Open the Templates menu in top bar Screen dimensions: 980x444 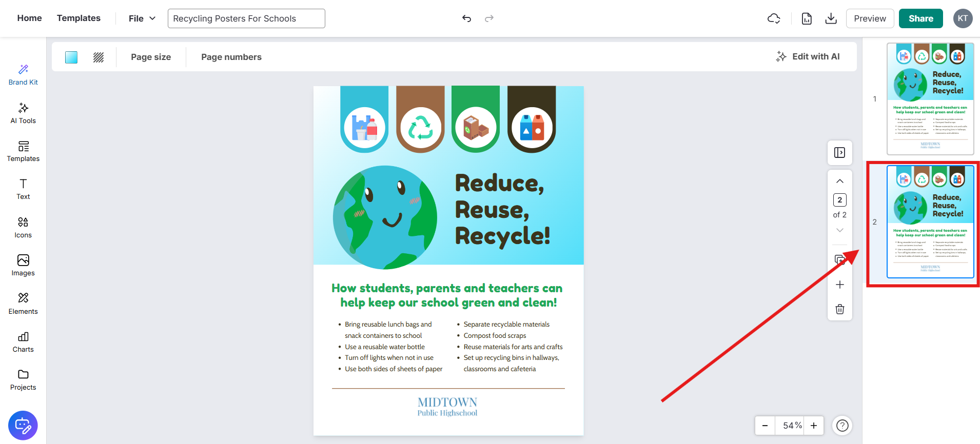79,18
